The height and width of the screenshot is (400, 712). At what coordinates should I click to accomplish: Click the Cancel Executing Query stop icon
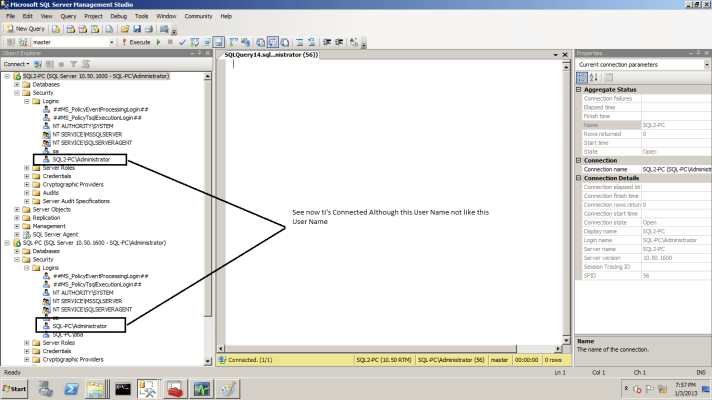170,42
